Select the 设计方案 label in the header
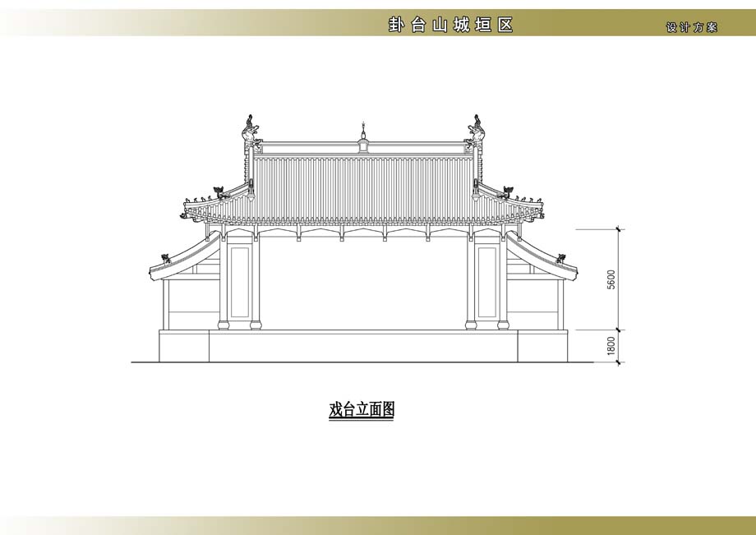This screenshot has height=535, width=756. (691, 27)
